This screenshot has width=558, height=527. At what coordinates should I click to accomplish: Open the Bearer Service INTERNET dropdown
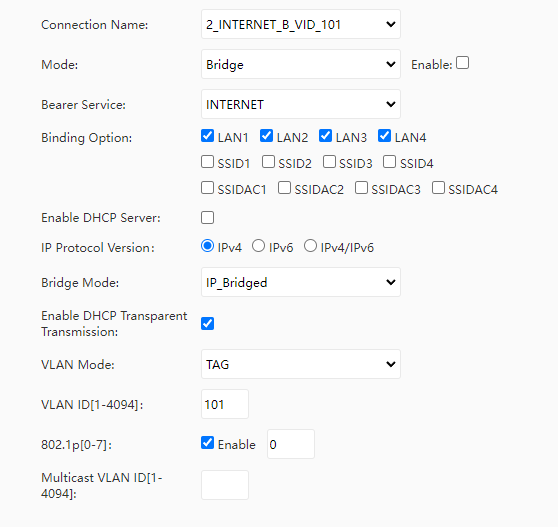click(301, 104)
